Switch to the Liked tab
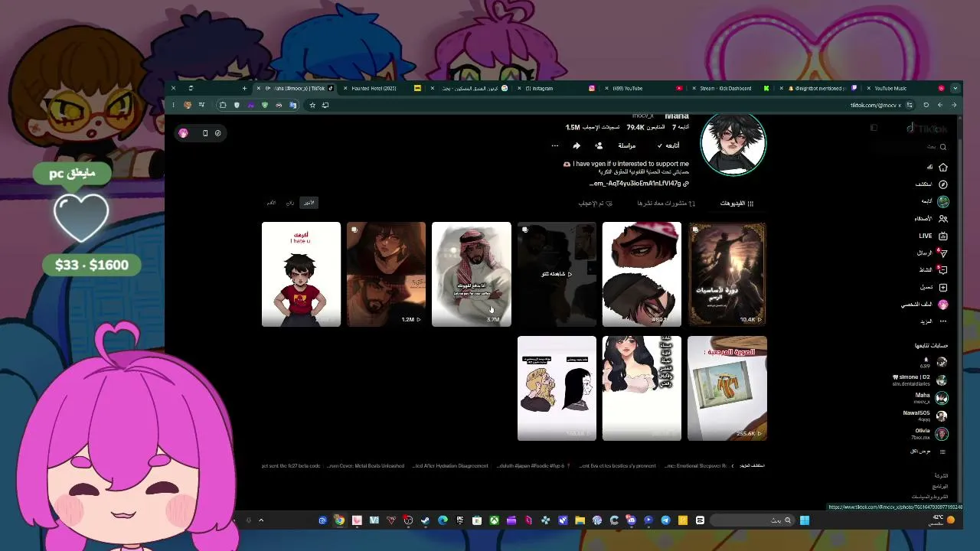Image resolution: width=980 pixels, height=551 pixels. coord(596,204)
